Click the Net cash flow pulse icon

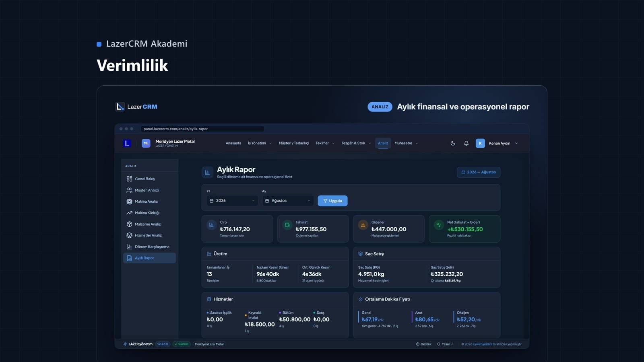[x=439, y=225]
